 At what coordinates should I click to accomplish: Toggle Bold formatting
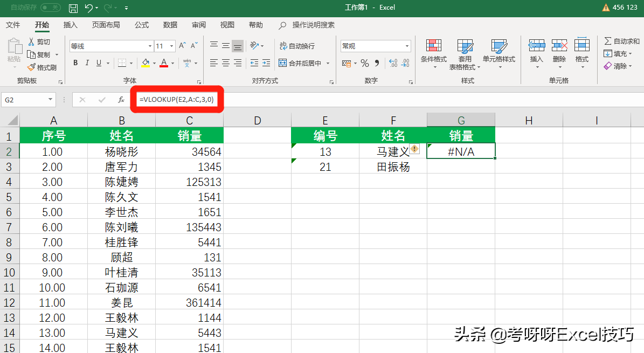[75, 63]
